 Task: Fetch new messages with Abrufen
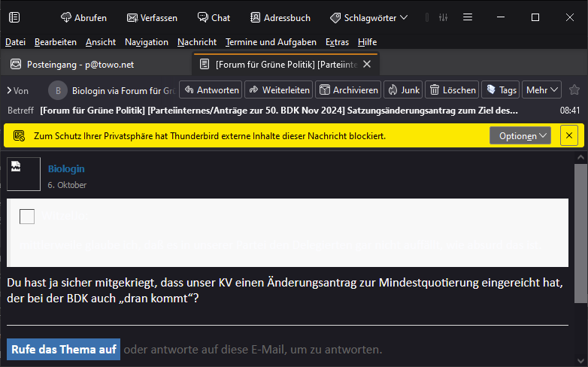point(83,17)
